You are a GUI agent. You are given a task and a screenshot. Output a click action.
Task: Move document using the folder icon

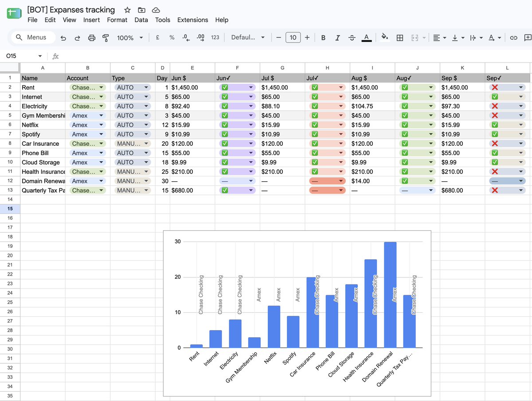(141, 10)
